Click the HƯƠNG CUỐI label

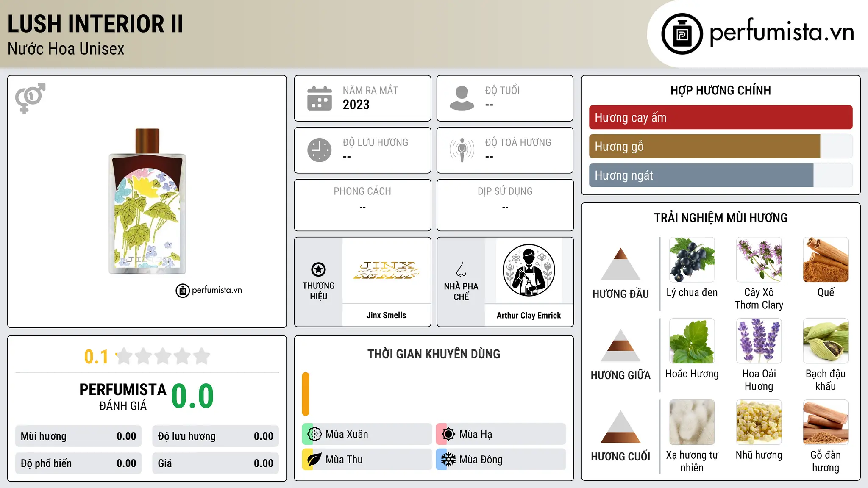[x=620, y=457]
